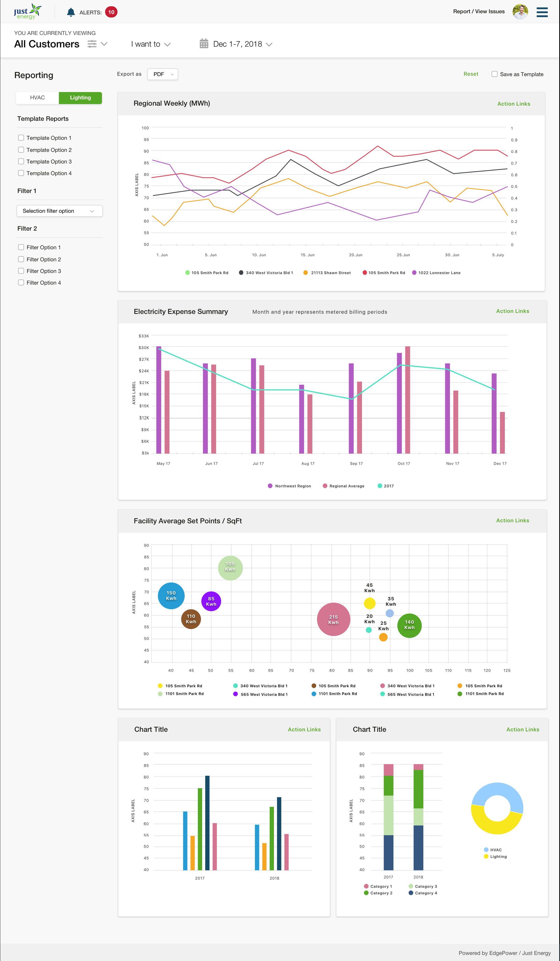
Task: Switch to the HVAC tab
Action: click(x=37, y=98)
